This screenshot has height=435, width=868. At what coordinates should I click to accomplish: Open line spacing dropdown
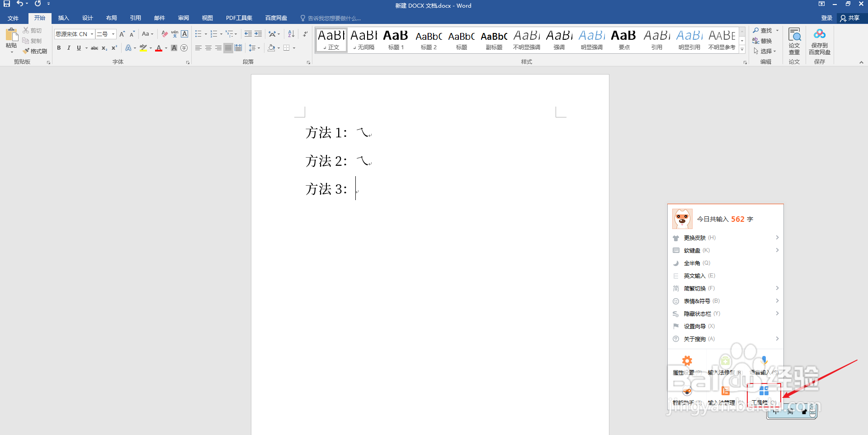254,48
